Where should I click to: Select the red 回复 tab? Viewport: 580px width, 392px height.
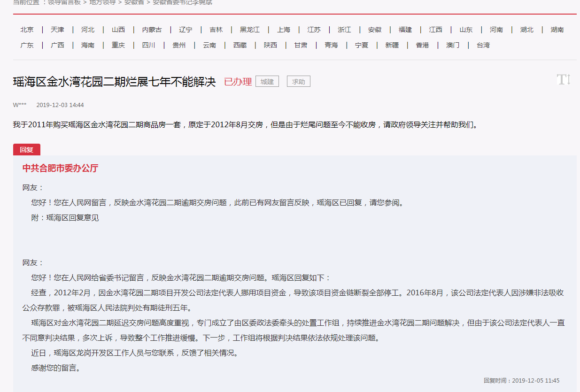(x=27, y=150)
